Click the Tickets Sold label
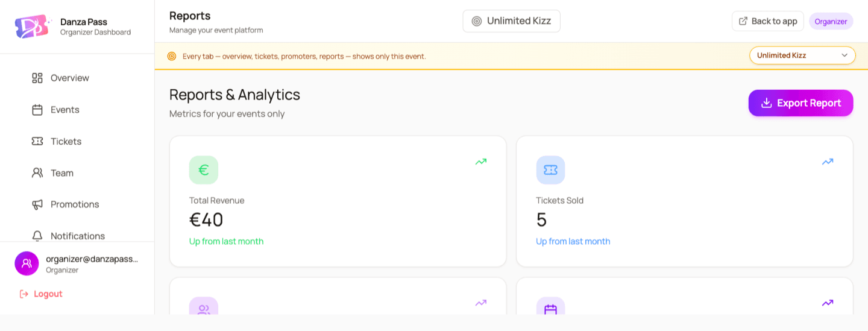The height and width of the screenshot is (331, 868). coord(560,200)
